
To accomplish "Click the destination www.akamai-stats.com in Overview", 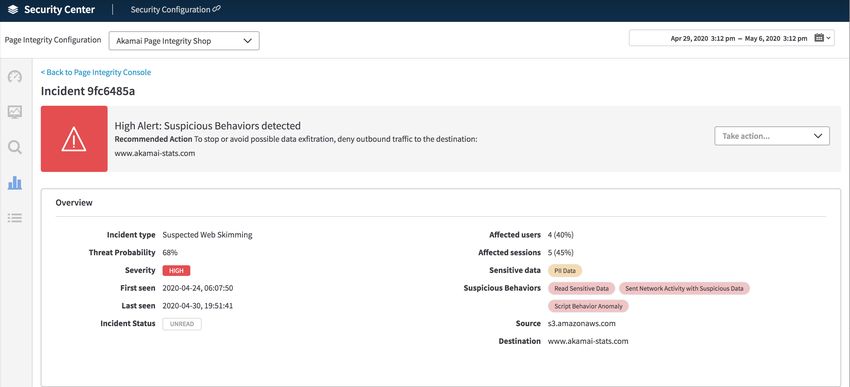I will [588, 341].
